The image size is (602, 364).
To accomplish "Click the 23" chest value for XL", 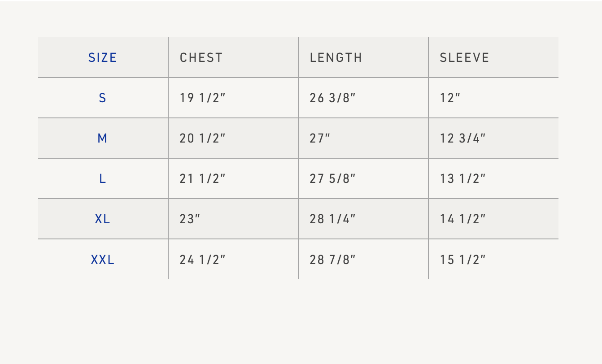I will [190, 219].
